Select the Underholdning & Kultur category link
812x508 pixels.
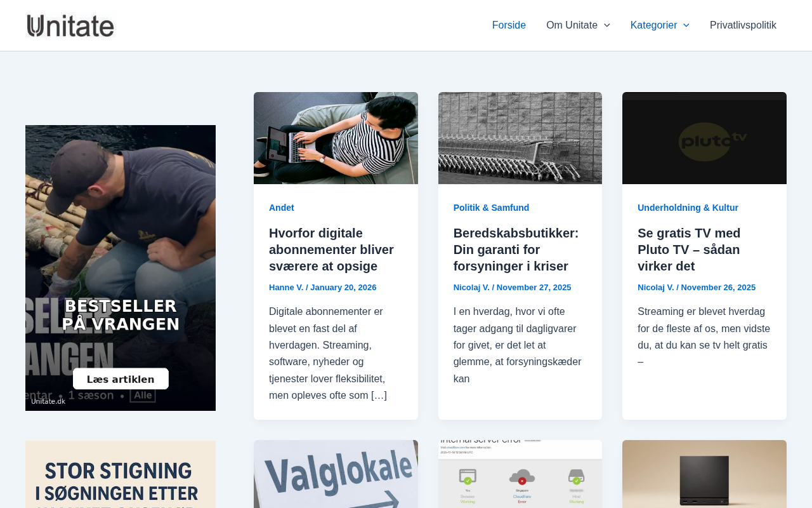pos(688,208)
